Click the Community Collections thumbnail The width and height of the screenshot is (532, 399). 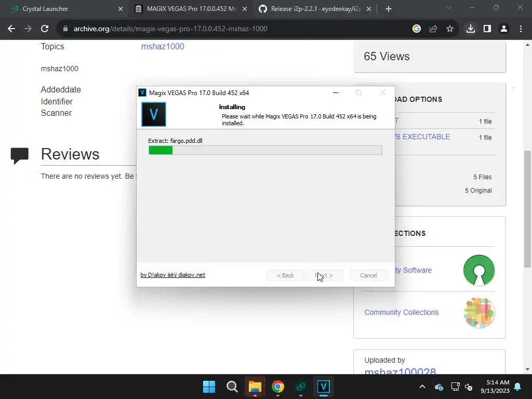click(x=479, y=312)
